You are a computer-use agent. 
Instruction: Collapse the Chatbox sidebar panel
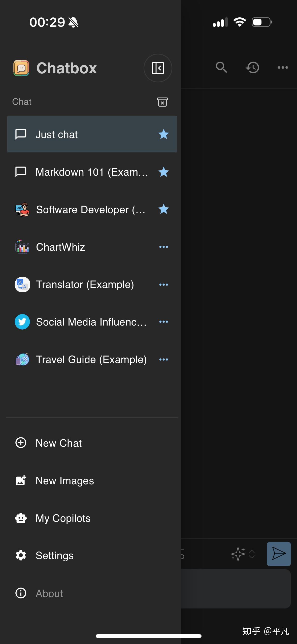coord(158,68)
